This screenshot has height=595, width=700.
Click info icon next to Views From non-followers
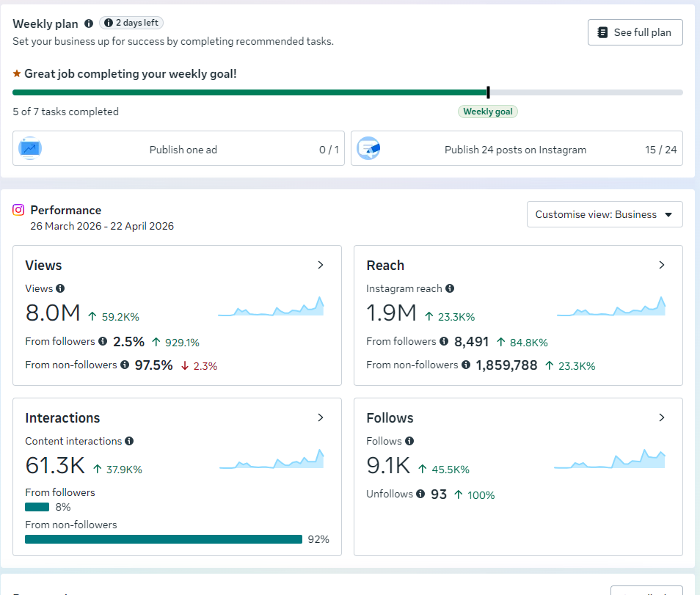pos(125,365)
